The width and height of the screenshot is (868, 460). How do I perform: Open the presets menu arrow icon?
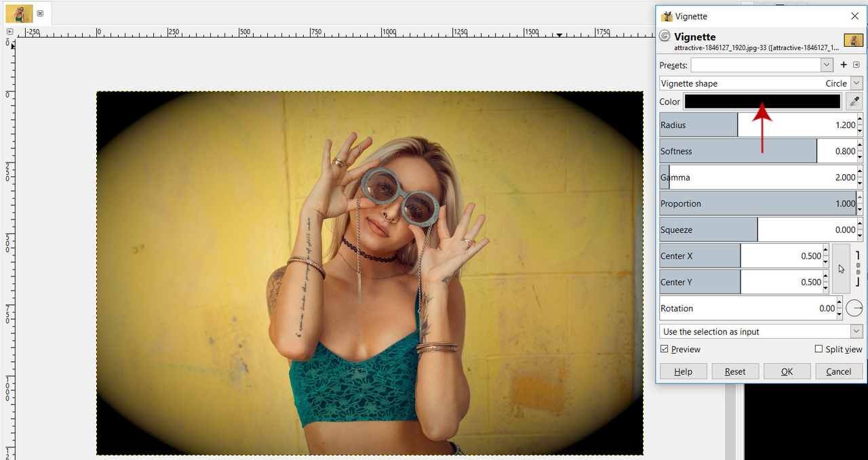(856, 65)
